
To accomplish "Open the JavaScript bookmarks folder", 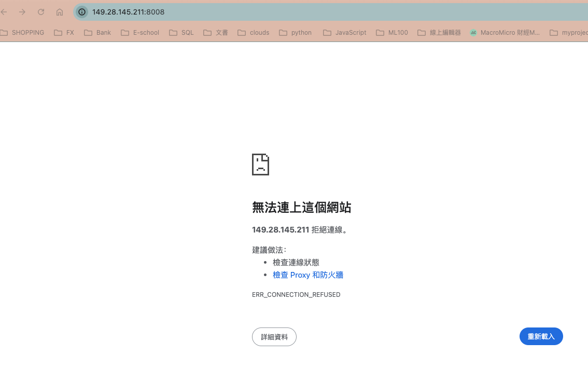I will pyautogui.click(x=344, y=32).
